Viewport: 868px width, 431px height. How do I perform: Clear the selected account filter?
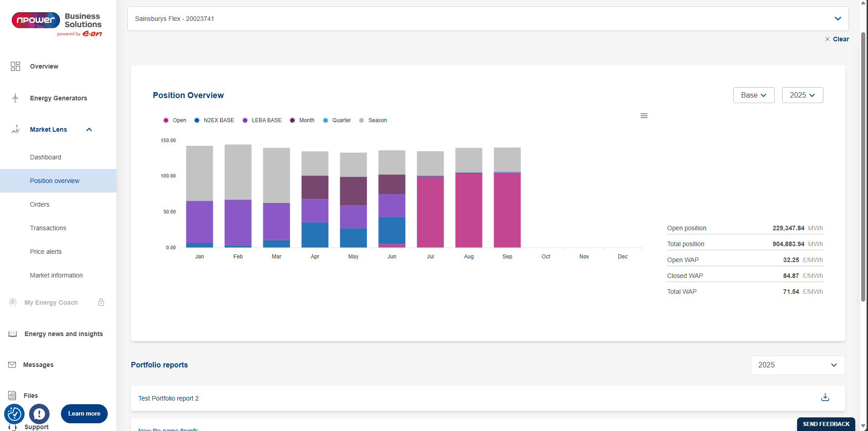coord(837,39)
